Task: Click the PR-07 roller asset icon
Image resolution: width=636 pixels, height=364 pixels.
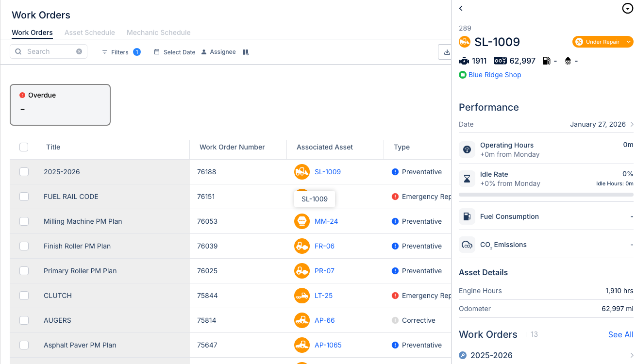Action: (x=302, y=271)
